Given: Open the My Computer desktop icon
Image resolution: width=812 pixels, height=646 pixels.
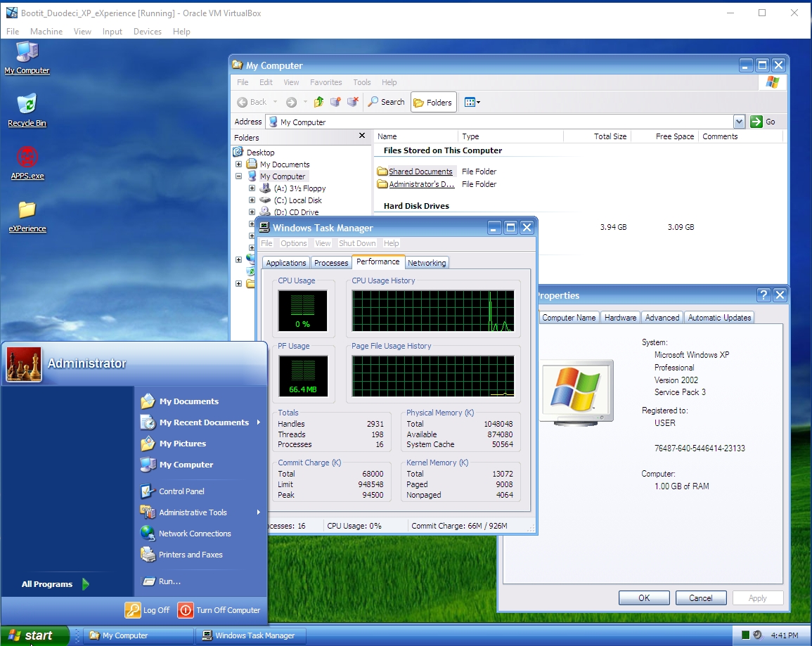Looking at the screenshot, I should [x=27, y=58].
